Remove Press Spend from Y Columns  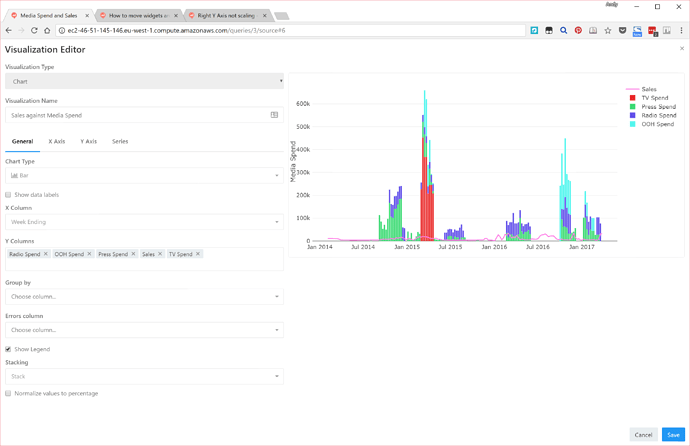(133, 254)
